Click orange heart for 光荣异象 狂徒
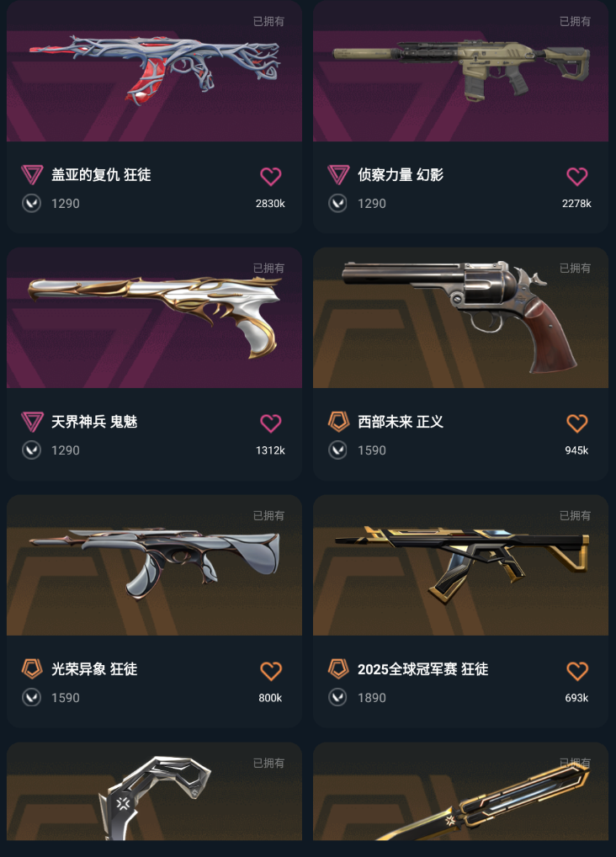616x857 pixels. click(271, 671)
